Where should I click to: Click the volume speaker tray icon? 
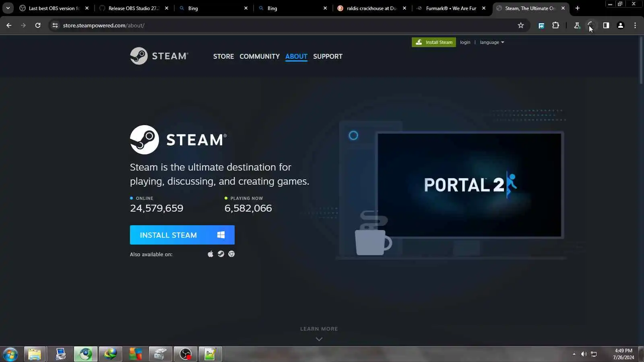[584, 354]
